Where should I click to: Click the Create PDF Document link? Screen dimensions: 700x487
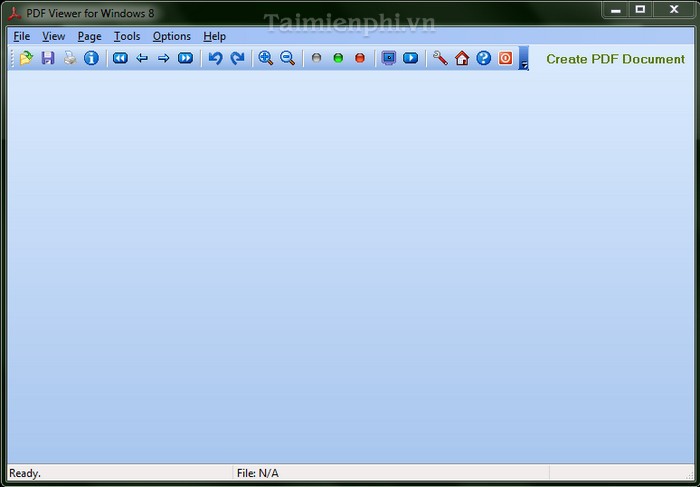(615, 59)
